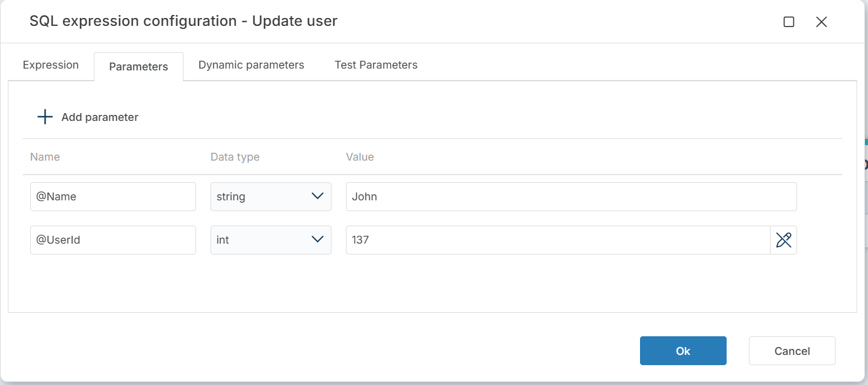Open the Dynamic parameters tab
Screen dimensions: 868x385
(251, 65)
